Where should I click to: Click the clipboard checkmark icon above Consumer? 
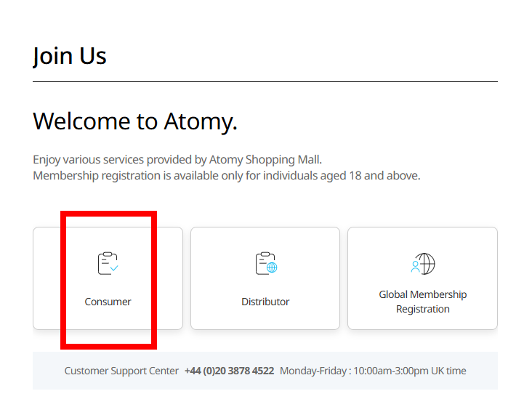(108, 263)
